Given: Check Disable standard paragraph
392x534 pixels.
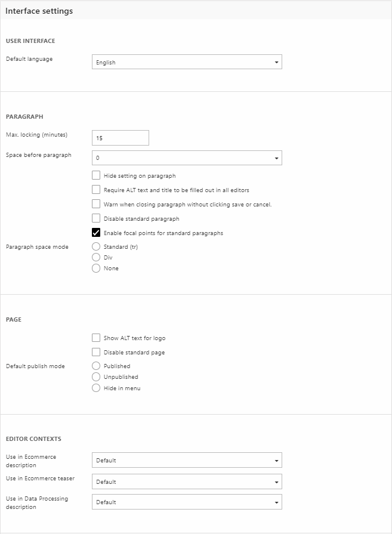Looking at the screenshot, I should coord(96,218).
